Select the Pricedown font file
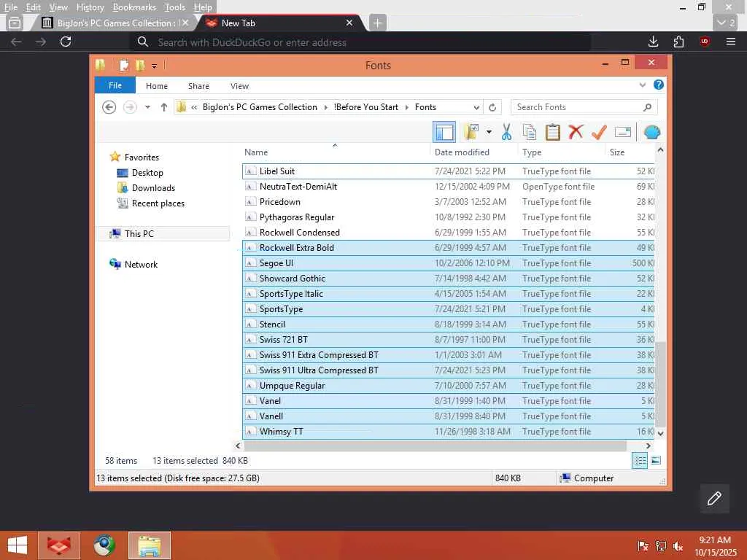The image size is (747, 560). tap(449, 201)
